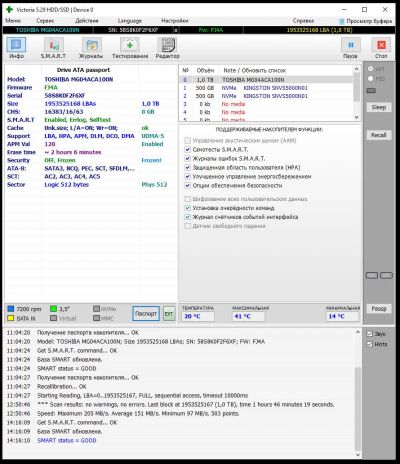Image resolution: width=400 pixels, height=464 pixels.
Task: Open the Language menu
Action: pos(130,21)
